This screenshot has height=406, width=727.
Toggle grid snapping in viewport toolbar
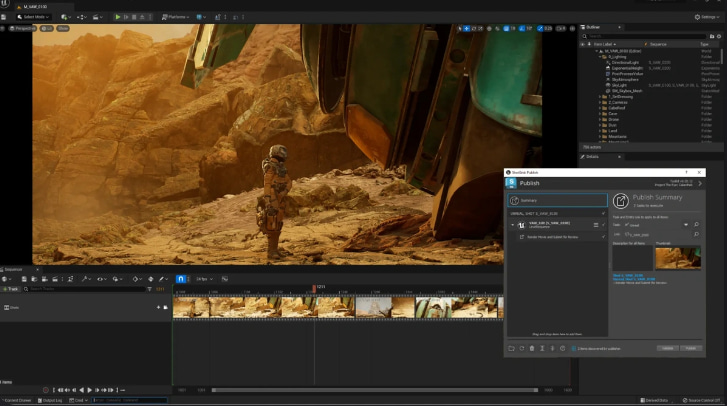click(506, 28)
